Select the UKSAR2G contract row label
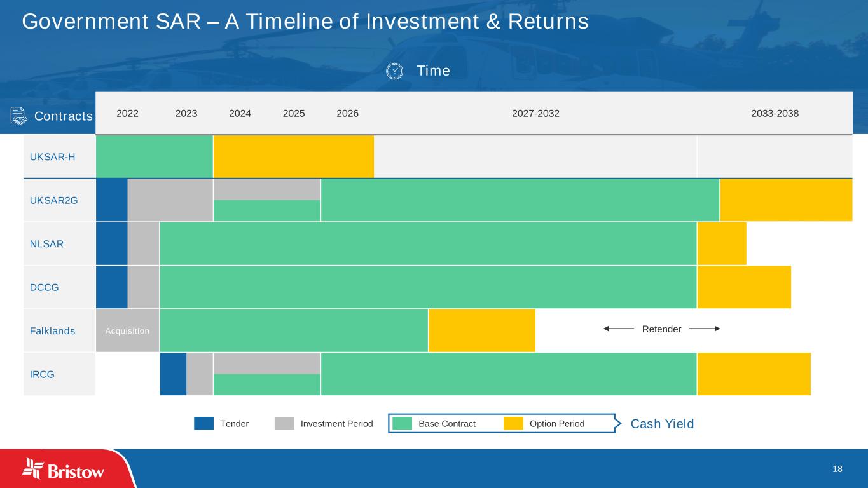The width and height of the screenshot is (868, 488). click(53, 200)
